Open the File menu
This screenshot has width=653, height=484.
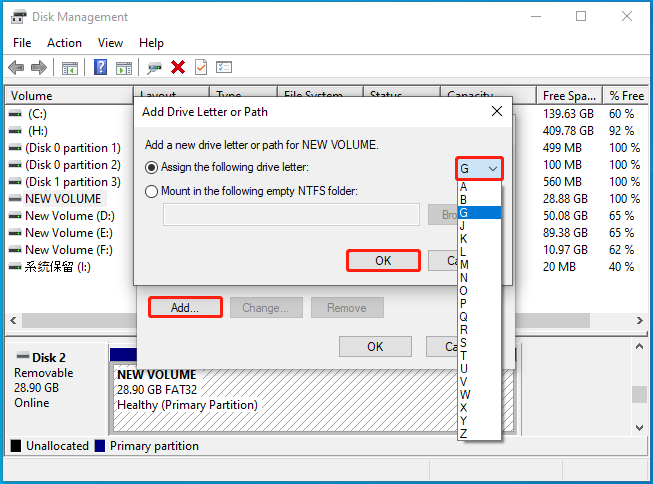[x=22, y=43]
